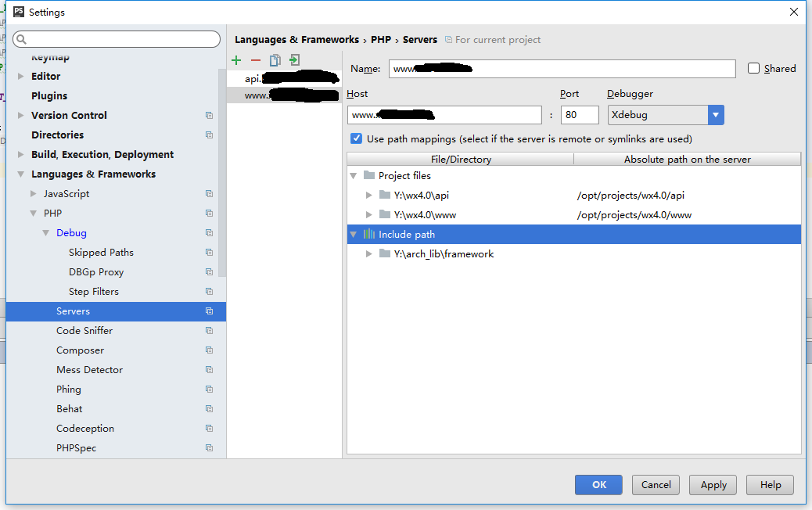Select the www server in list

click(x=284, y=95)
